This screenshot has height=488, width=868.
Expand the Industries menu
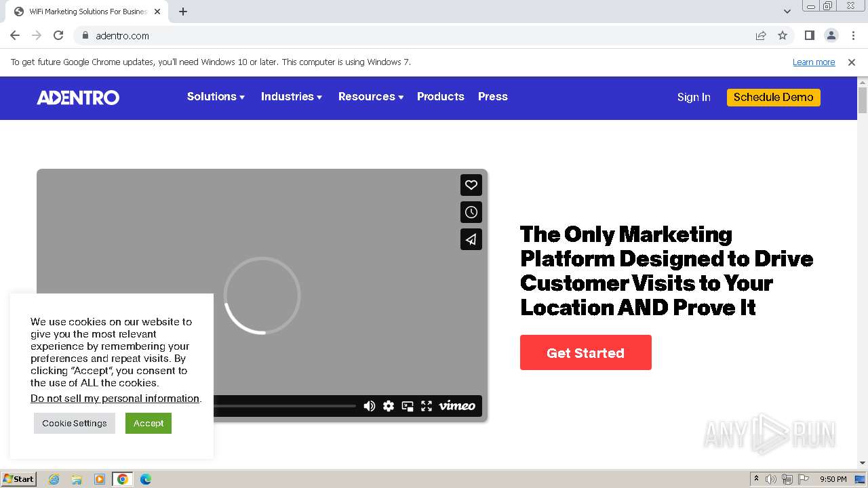click(x=292, y=96)
